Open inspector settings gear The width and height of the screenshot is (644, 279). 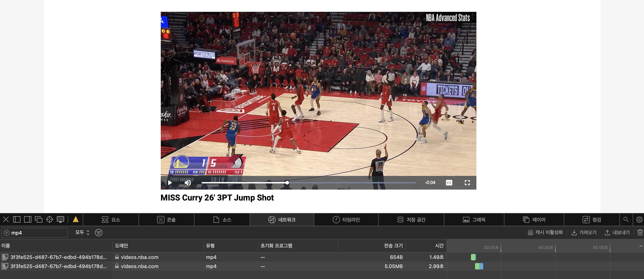pos(639,219)
